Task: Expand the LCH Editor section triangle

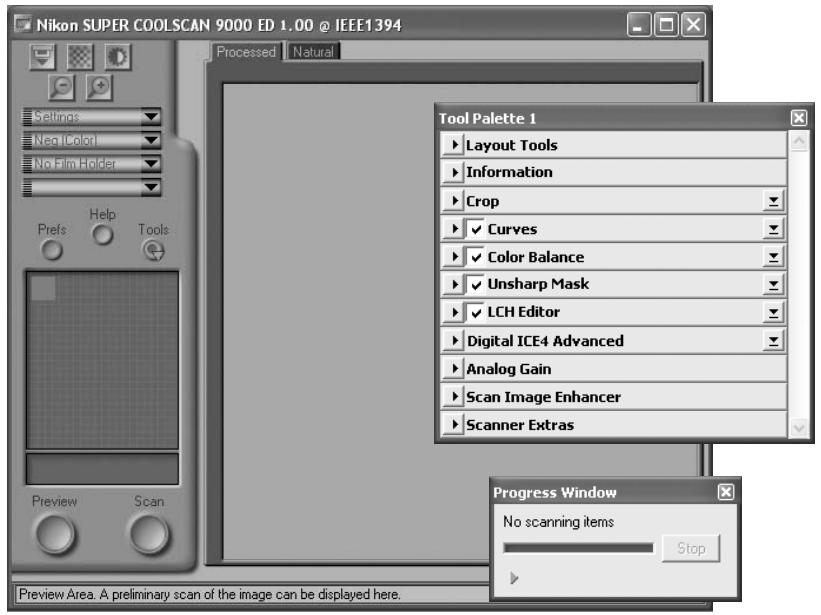Action: (x=454, y=312)
